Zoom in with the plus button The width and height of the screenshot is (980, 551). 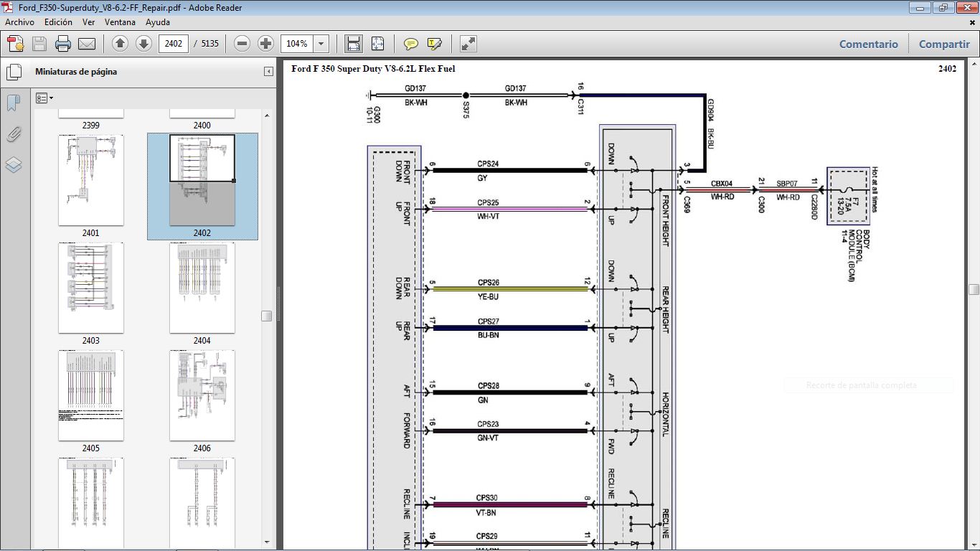click(265, 44)
